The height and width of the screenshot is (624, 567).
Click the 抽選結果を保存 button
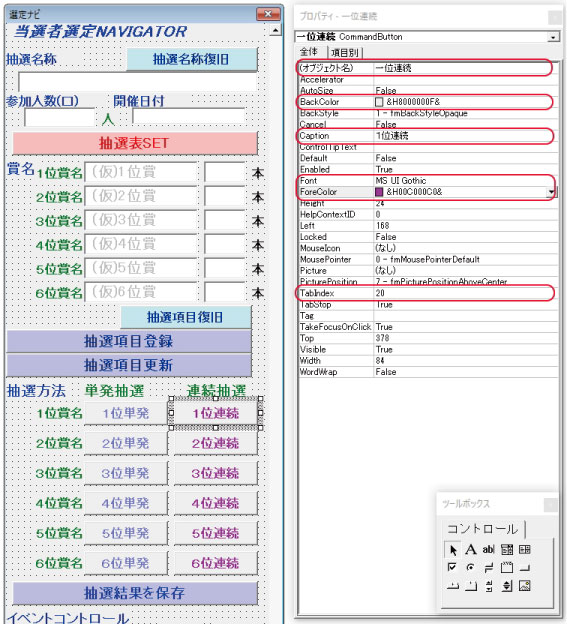pos(135,593)
